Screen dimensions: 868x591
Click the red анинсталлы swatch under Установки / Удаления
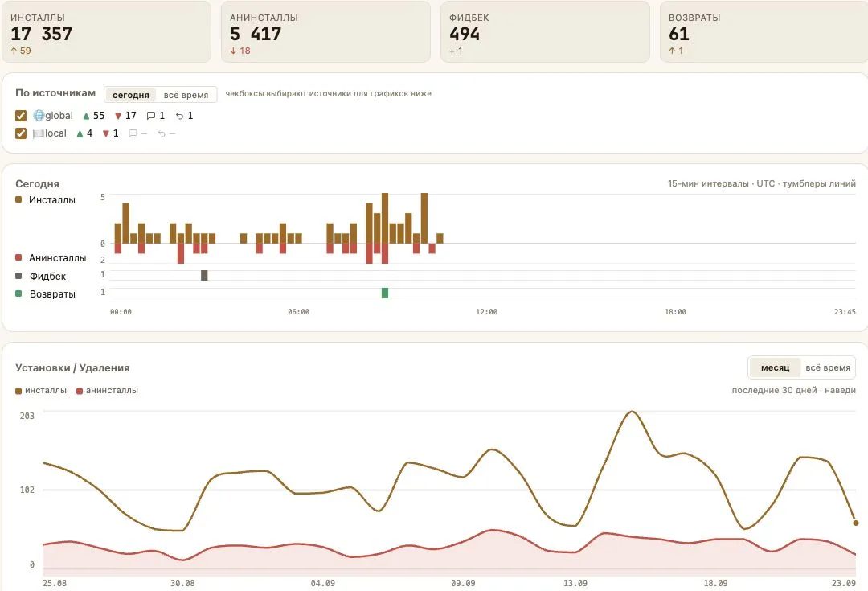pos(79,391)
